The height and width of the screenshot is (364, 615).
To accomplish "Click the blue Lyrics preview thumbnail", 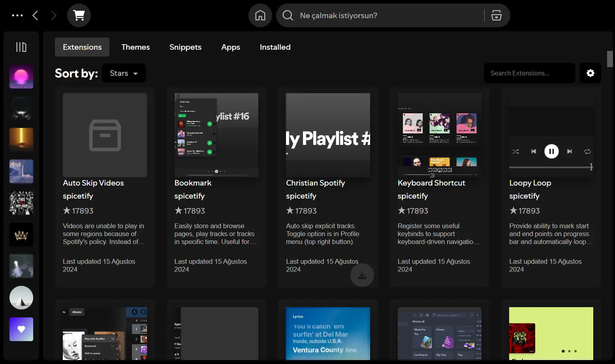I will coord(328,334).
